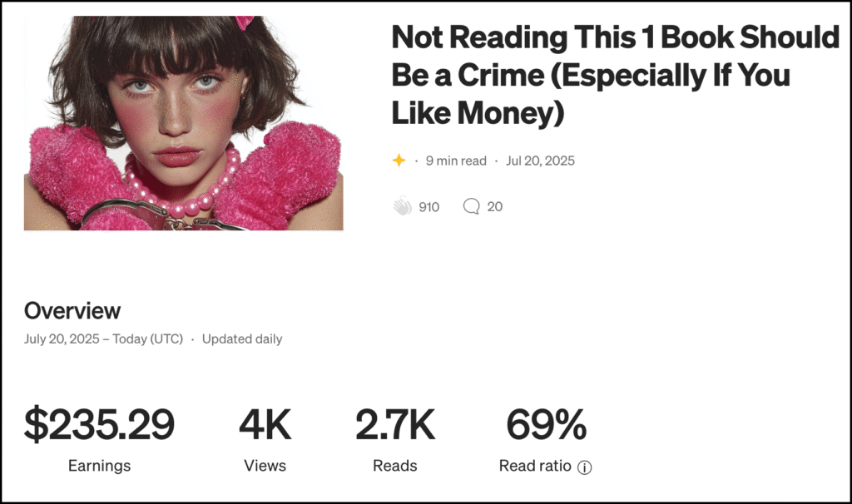Click the 20 comments count
The height and width of the screenshot is (504, 852).
(x=495, y=206)
